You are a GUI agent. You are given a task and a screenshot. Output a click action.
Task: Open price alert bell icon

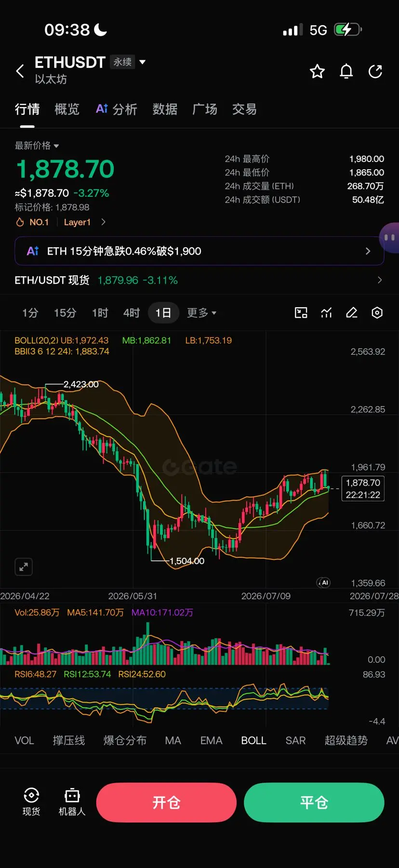346,71
